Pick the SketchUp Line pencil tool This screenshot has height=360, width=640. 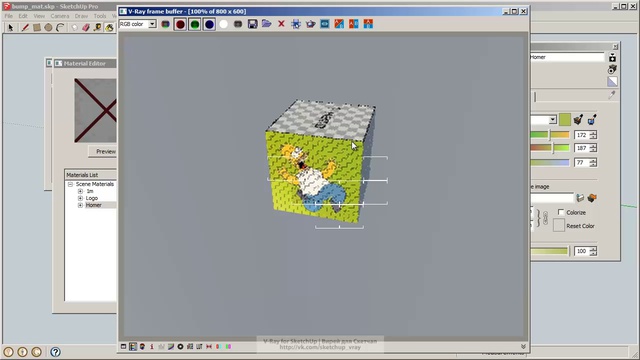coord(25,27)
